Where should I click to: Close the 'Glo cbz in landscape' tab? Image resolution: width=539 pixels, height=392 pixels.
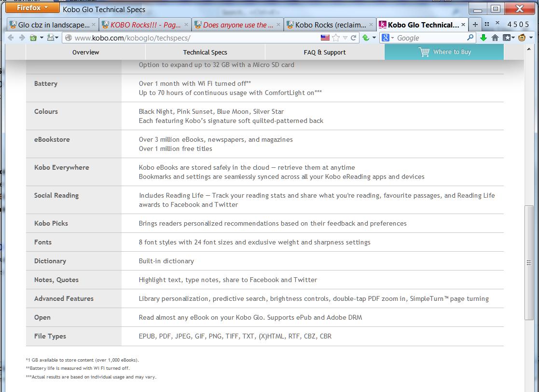point(94,25)
